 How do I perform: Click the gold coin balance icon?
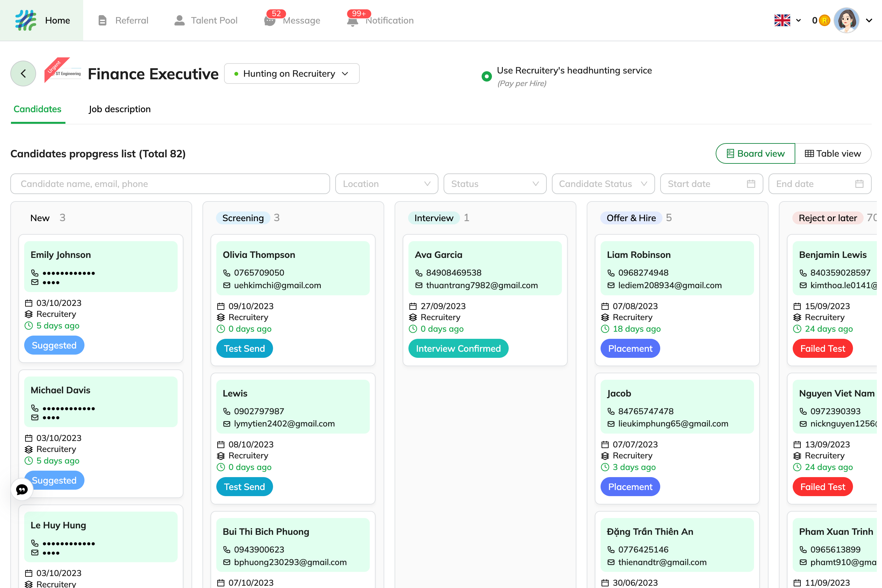click(824, 20)
